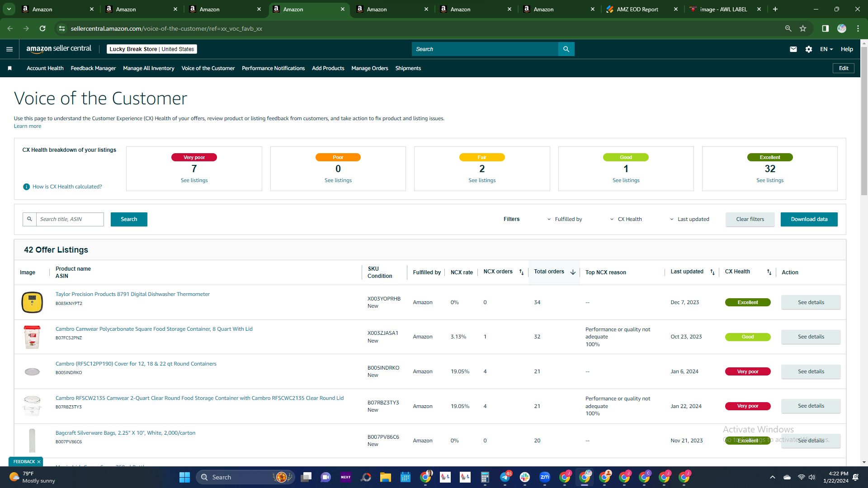
Task: Click the Seller Central header search field
Action: [x=485, y=49]
